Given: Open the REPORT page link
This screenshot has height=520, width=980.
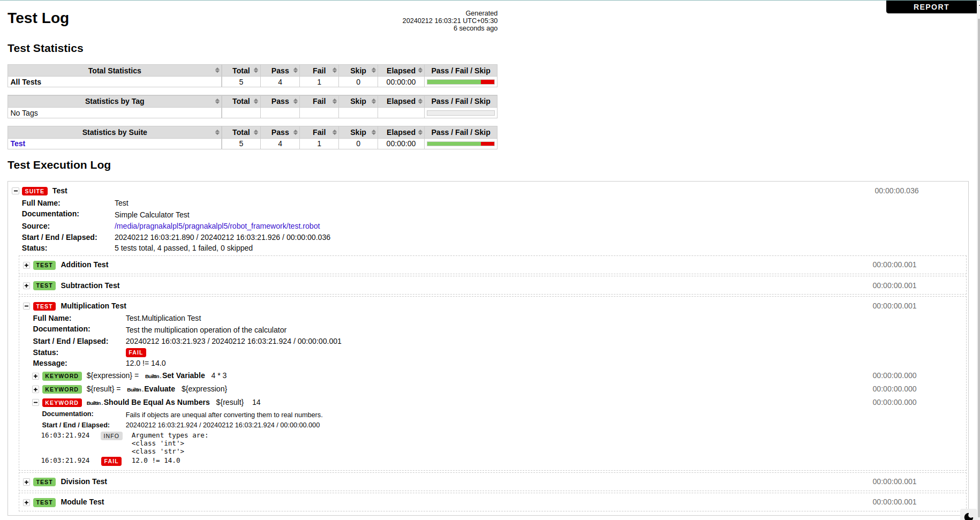Looking at the screenshot, I should 931,7.
